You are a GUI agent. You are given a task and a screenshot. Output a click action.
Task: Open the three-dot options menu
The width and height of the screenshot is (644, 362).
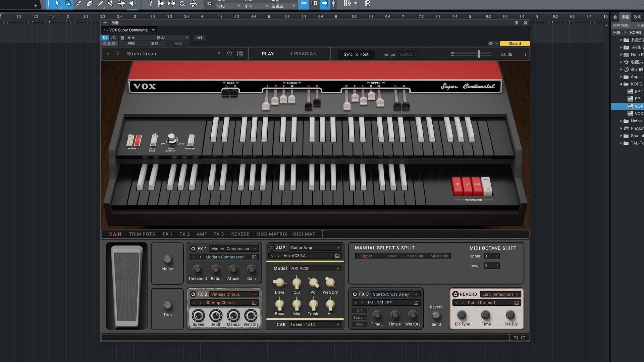[x=525, y=54]
